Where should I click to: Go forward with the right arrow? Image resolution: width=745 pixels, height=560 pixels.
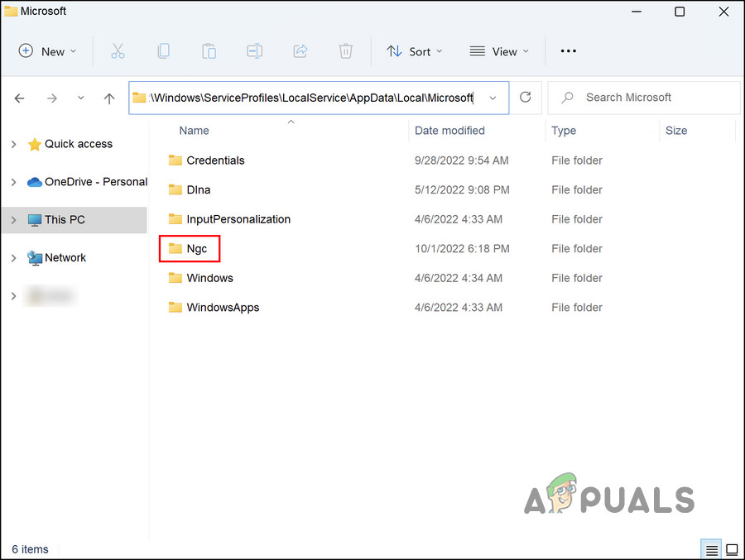tap(52, 98)
